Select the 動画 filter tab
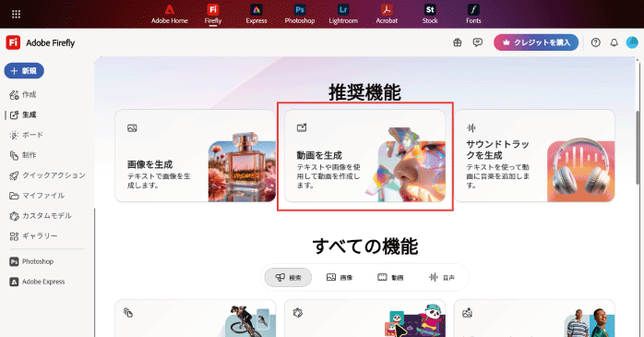The height and width of the screenshot is (337, 644). pos(390,277)
